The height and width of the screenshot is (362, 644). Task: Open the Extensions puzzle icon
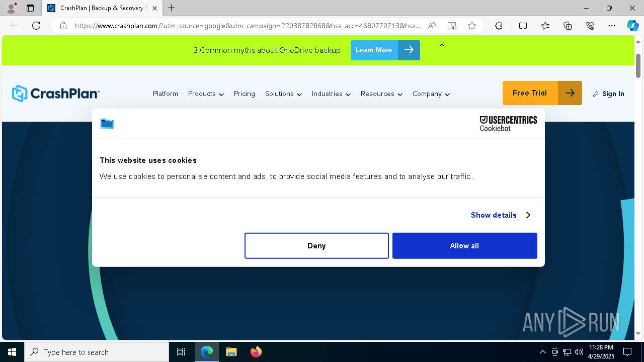click(x=499, y=26)
